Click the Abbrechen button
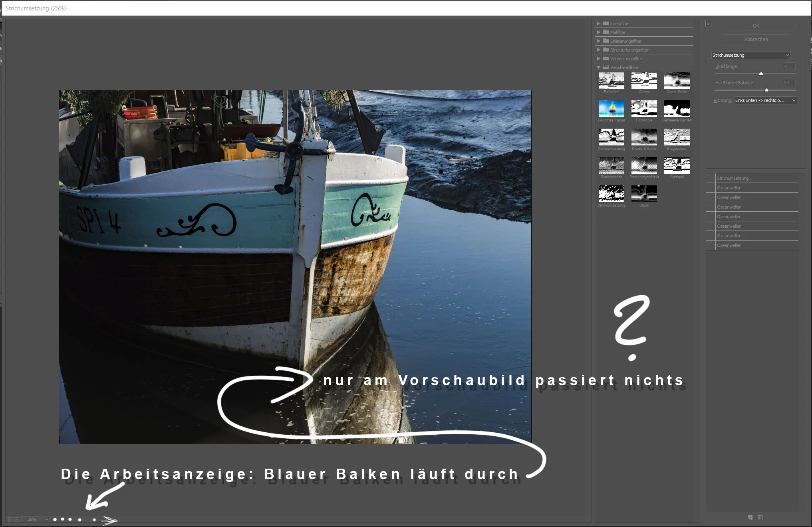 point(756,40)
